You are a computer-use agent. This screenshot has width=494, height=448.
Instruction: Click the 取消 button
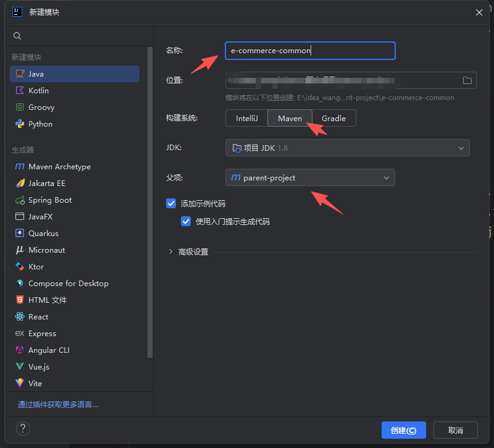click(x=456, y=430)
